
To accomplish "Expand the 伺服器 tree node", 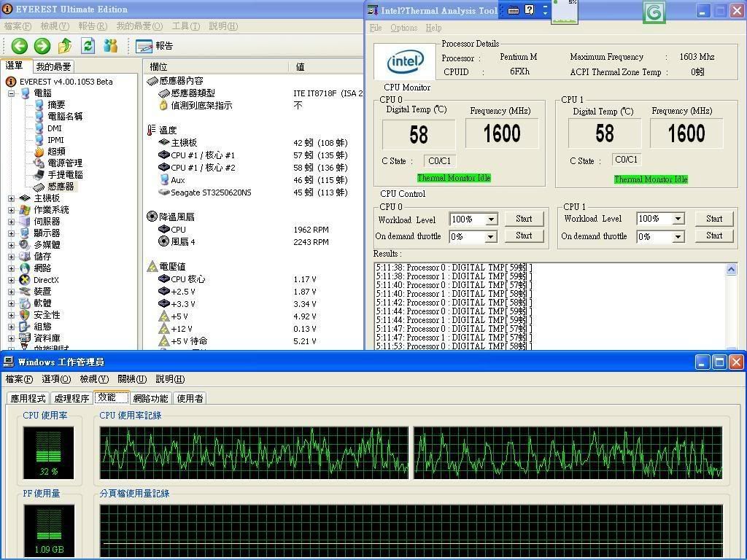I will click(x=11, y=222).
